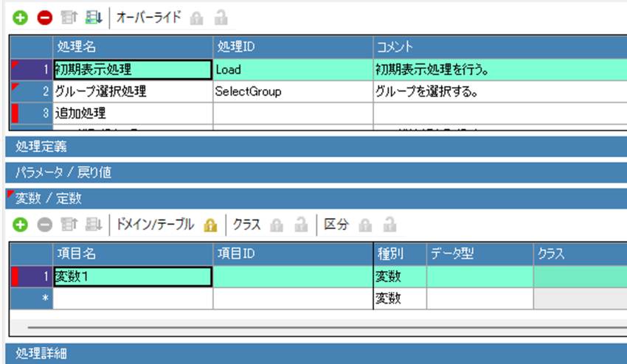Add a new row to the 処理 list
This screenshot has width=627, height=364.
tap(20, 18)
